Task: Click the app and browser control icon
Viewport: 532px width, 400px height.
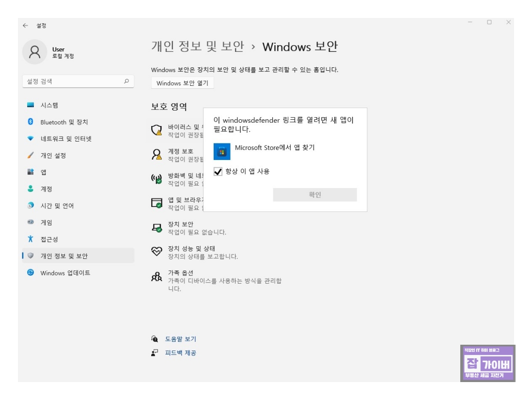Action: [156, 203]
